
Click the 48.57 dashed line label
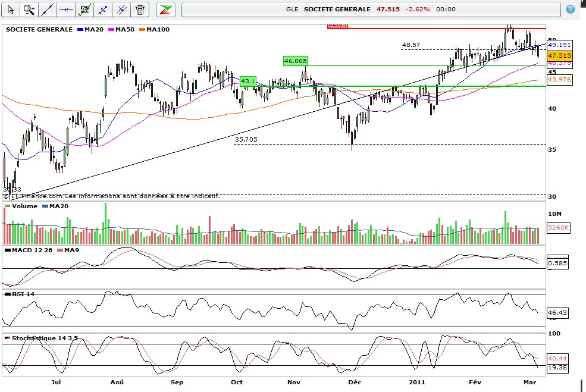click(410, 45)
